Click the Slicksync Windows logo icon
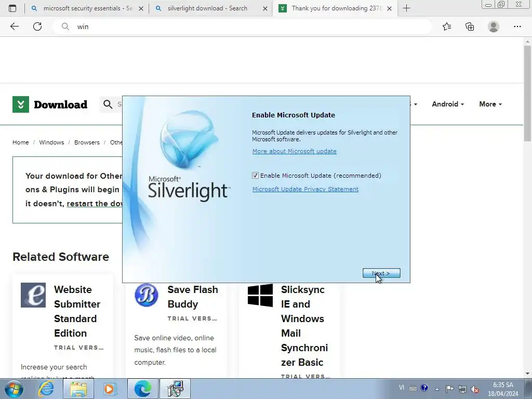 (x=260, y=295)
